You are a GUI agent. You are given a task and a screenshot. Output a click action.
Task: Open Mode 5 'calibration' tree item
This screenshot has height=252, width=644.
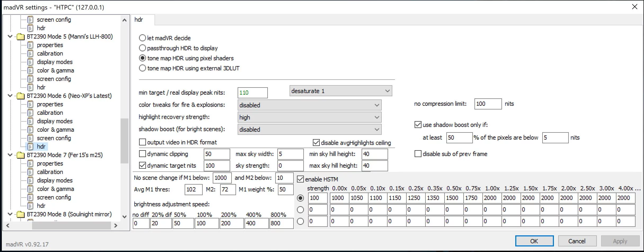[50, 53]
